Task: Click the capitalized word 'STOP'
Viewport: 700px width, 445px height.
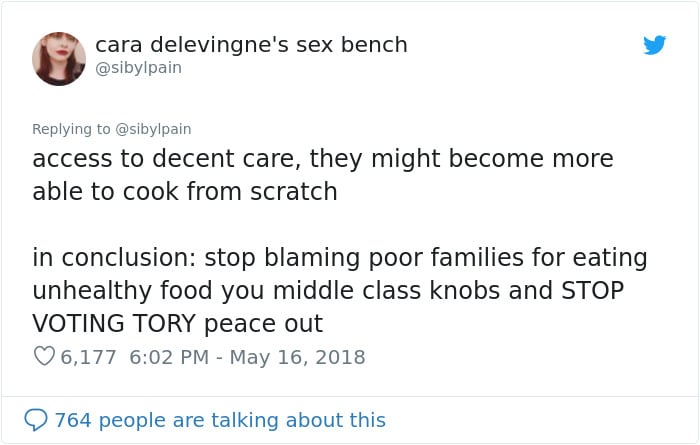Action: point(592,291)
